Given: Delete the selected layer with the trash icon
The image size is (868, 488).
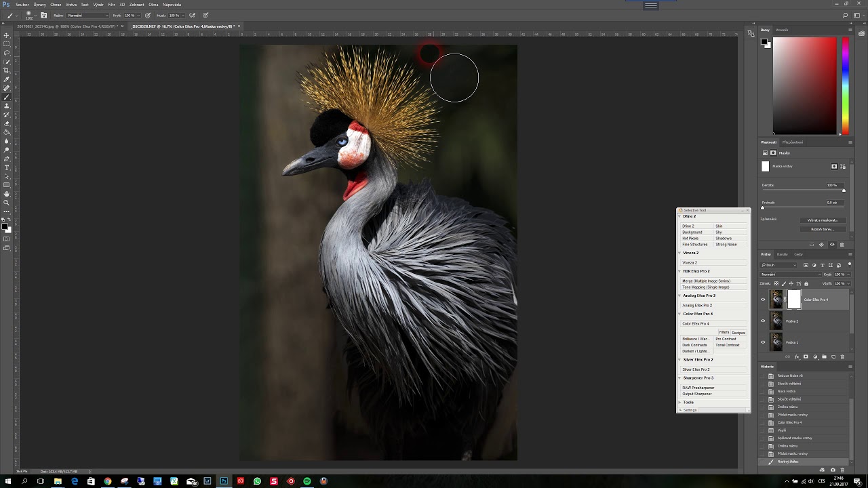Looking at the screenshot, I should tap(842, 357).
